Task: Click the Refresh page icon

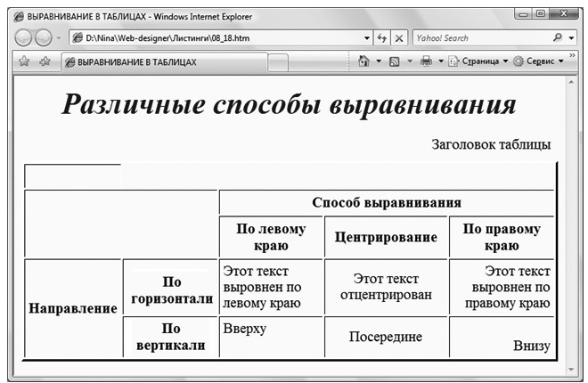Action: [x=382, y=39]
